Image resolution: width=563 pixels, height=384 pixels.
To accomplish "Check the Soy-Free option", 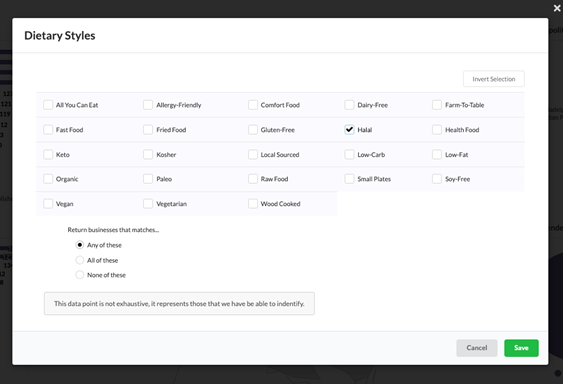I will 437,179.
